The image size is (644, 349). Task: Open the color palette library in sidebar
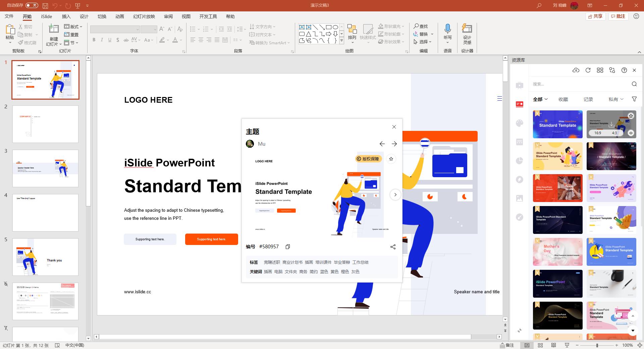(x=520, y=123)
